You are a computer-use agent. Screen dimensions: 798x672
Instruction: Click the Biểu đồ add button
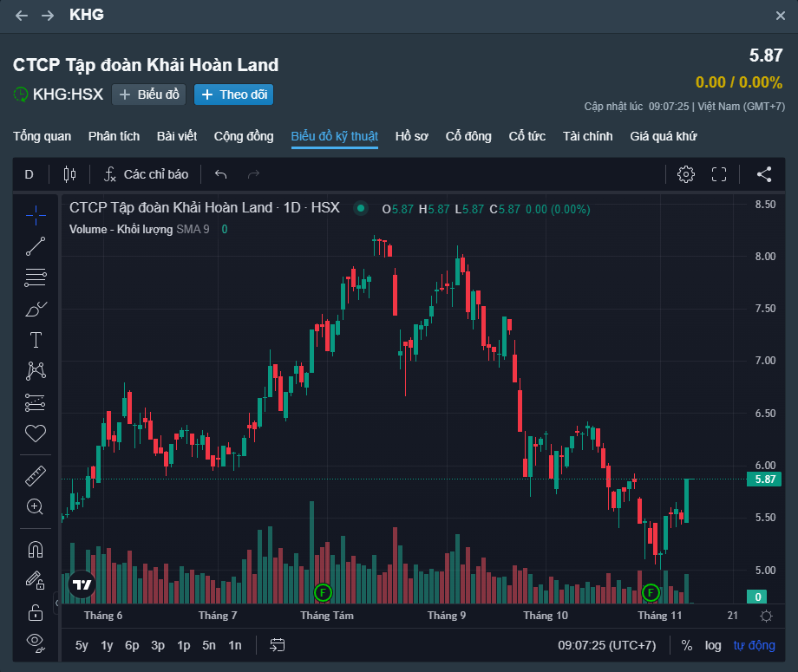[x=148, y=95]
